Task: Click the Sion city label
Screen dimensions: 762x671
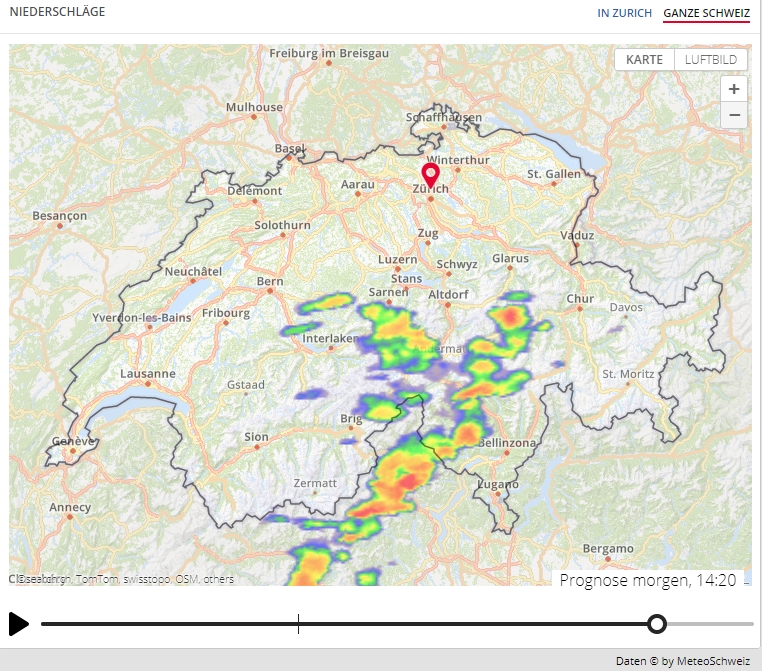Action: point(256,437)
